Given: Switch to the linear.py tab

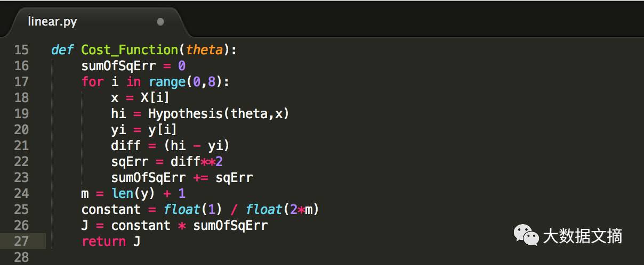Looking at the screenshot, I should point(52,22).
